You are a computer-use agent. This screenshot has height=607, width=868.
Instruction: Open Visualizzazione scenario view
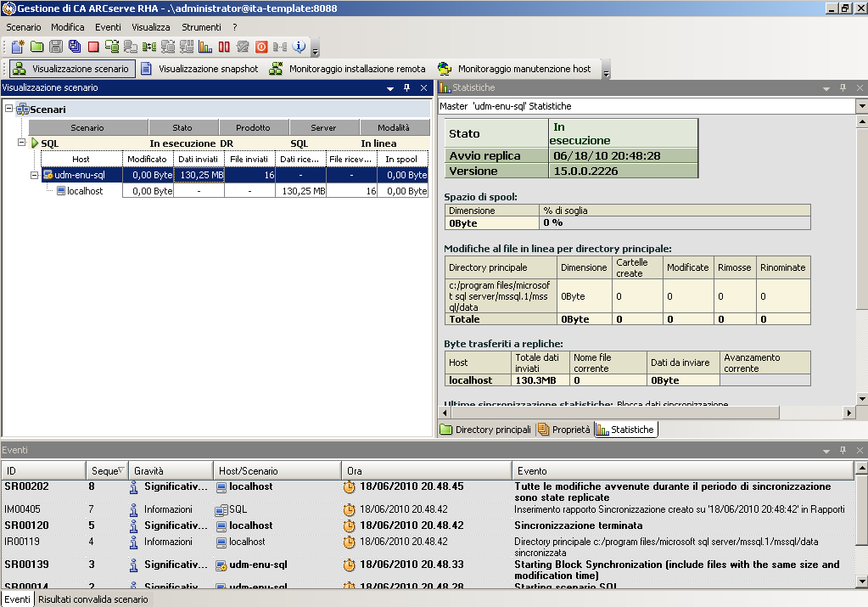click(72, 69)
